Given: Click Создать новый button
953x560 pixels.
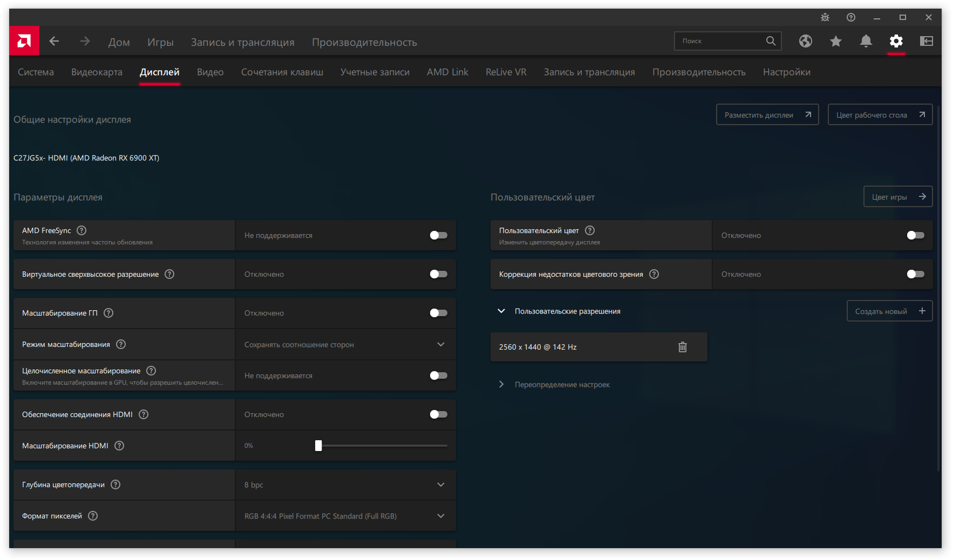Looking at the screenshot, I should pos(890,311).
